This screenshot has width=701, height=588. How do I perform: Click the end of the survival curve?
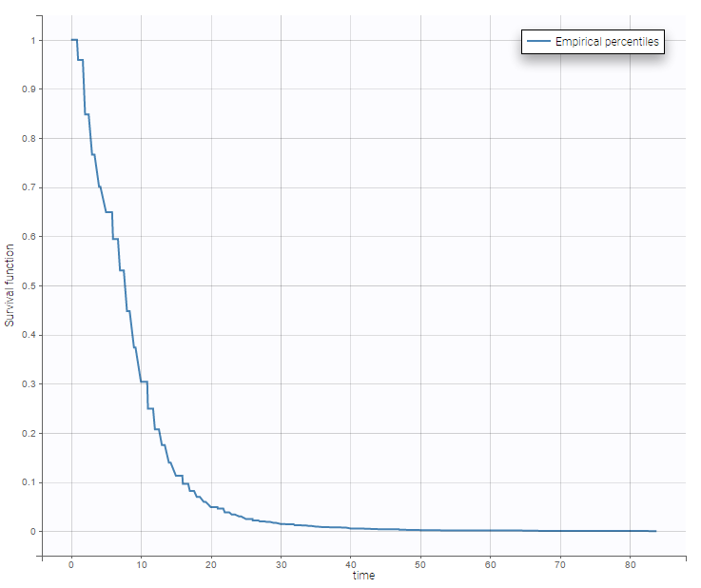655,531
